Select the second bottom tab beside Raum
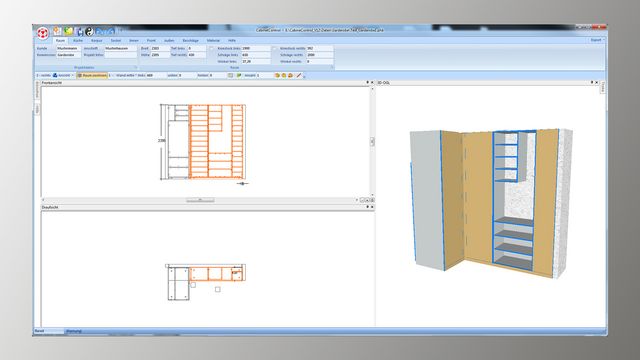The image size is (640, 360). pyautogui.click(x=74, y=331)
